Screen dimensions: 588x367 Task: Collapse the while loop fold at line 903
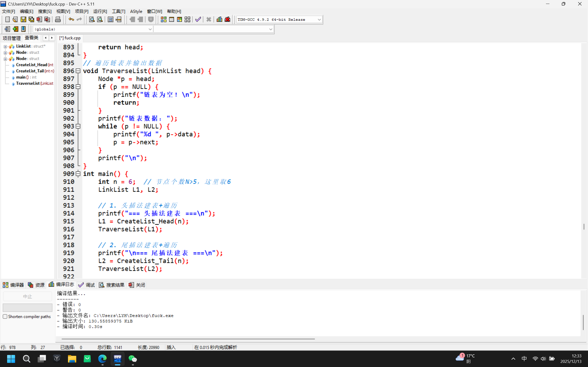tap(78, 126)
